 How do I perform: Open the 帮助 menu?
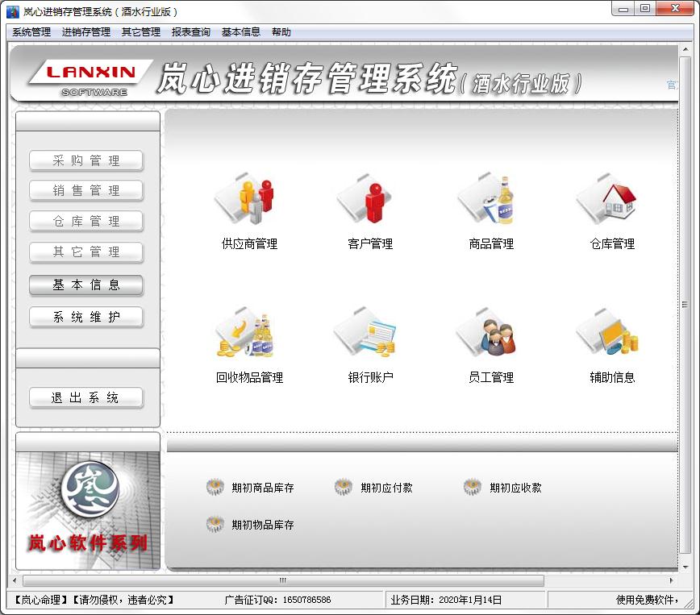click(281, 32)
